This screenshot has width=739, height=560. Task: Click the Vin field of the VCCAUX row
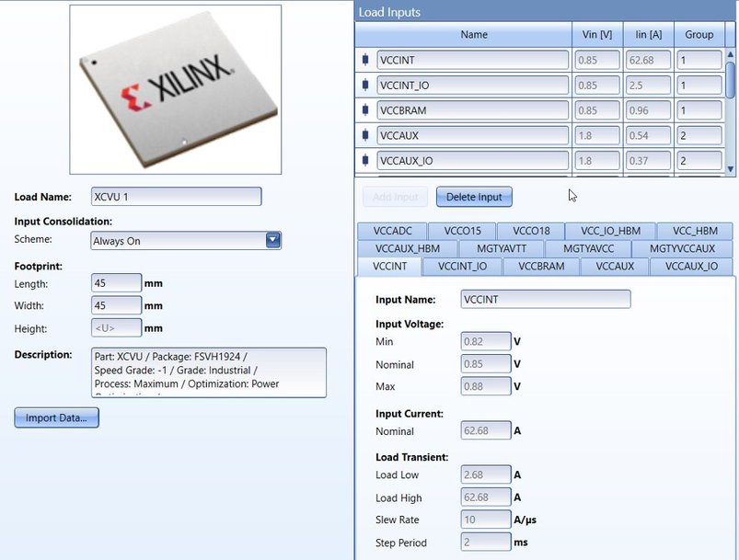point(597,135)
